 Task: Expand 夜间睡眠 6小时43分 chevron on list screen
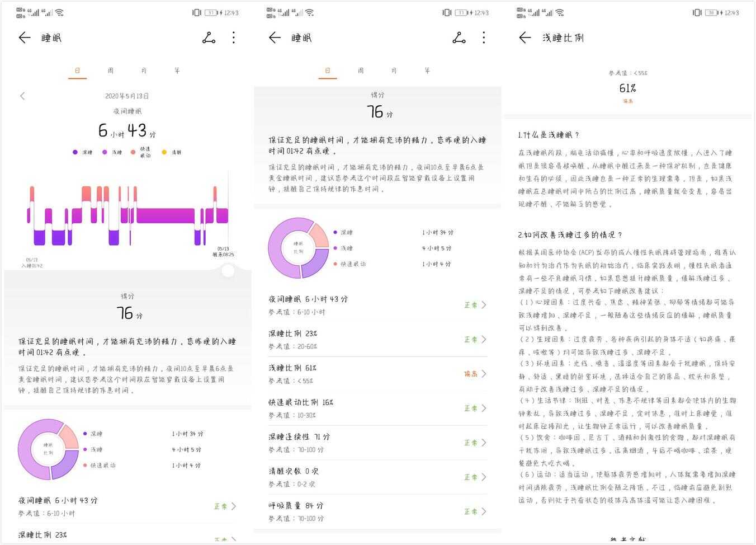coord(484,305)
